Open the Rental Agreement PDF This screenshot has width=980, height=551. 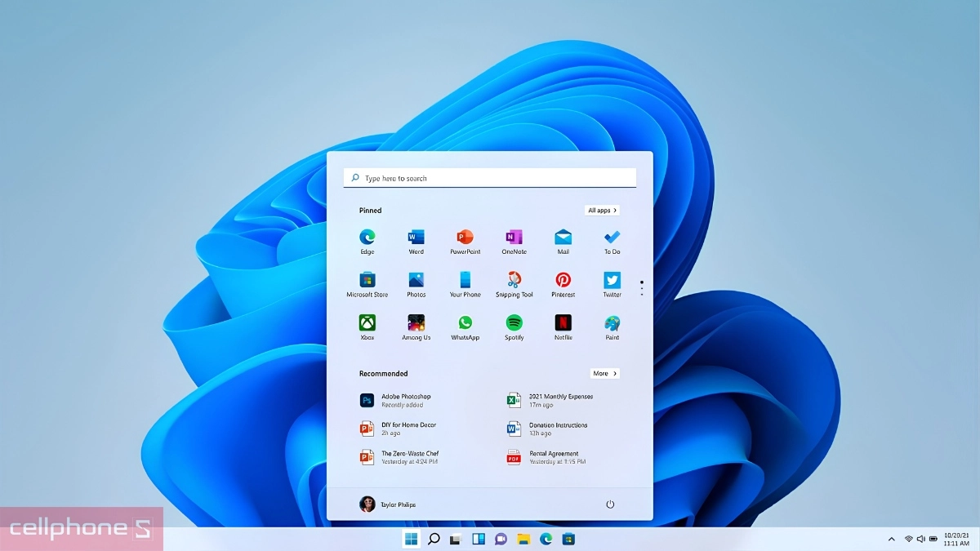coord(546,457)
